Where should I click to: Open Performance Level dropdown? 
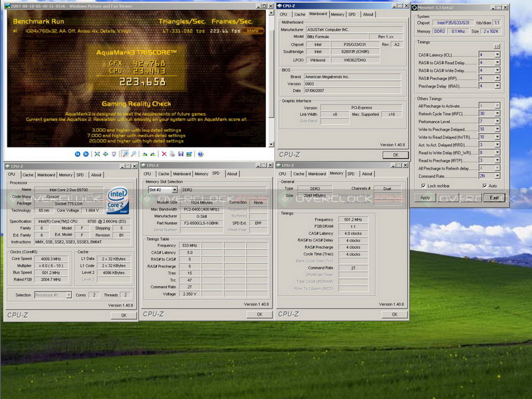[497, 122]
